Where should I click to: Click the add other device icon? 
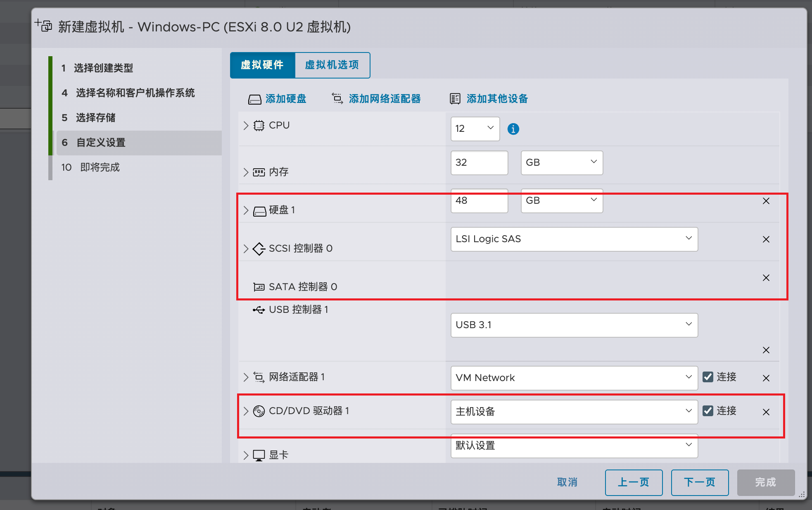455,99
